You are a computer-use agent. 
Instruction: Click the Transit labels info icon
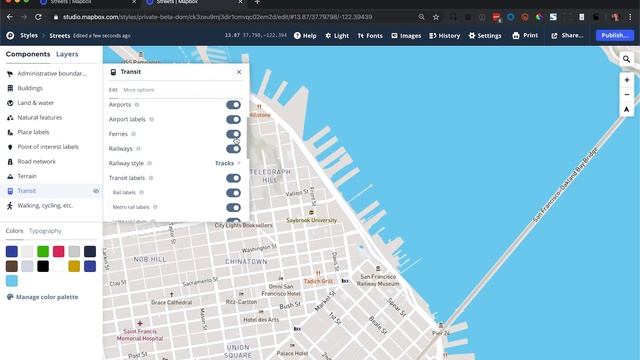(151, 178)
